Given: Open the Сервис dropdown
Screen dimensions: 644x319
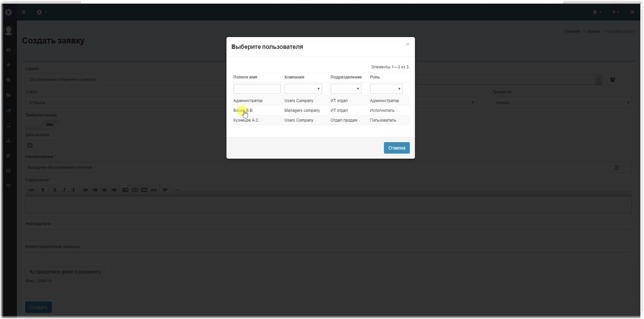Looking at the screenshot, I should click(126, 79).
